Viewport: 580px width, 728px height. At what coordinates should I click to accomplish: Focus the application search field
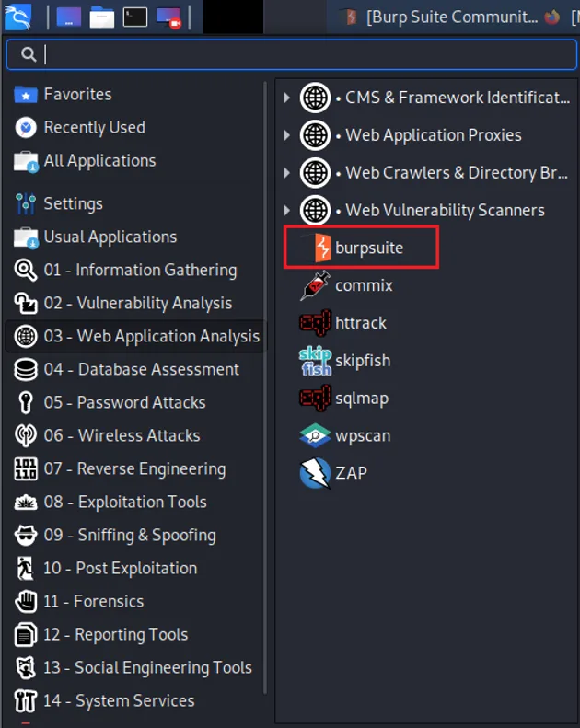point(292,54)
